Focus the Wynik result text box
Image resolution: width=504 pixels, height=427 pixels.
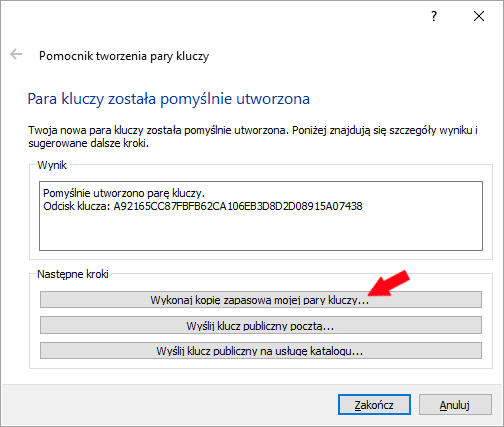tap(261, 216)
